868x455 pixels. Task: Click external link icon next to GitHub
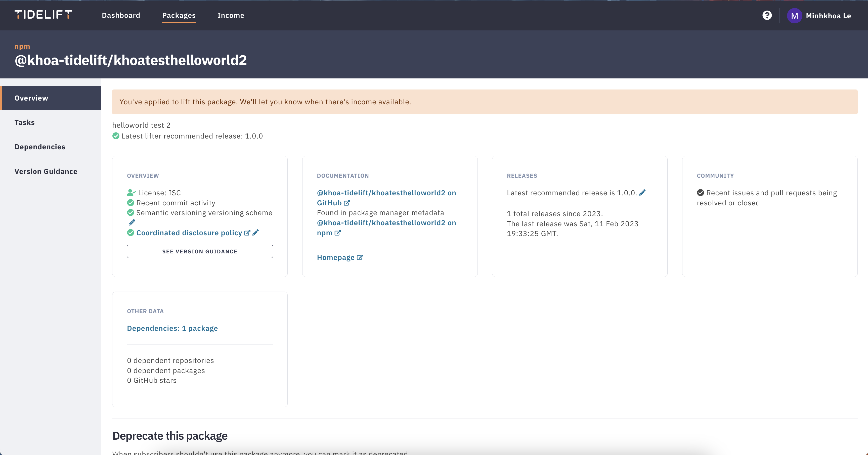pos(347,203)
